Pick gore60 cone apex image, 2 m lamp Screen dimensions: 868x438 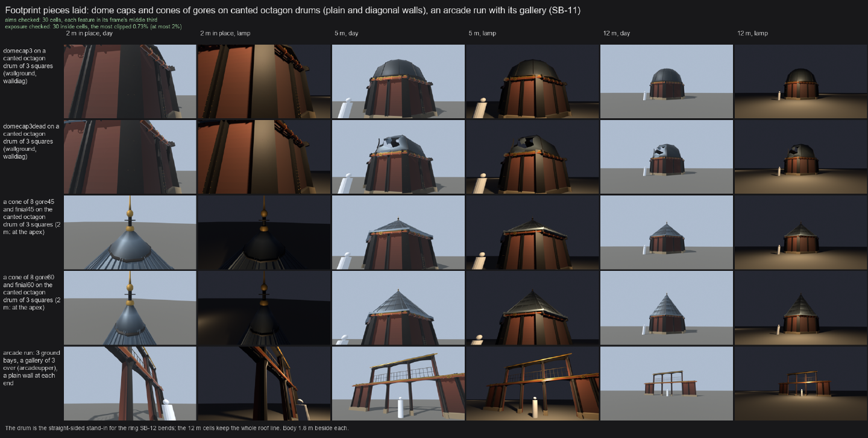(x=264, y=308)
